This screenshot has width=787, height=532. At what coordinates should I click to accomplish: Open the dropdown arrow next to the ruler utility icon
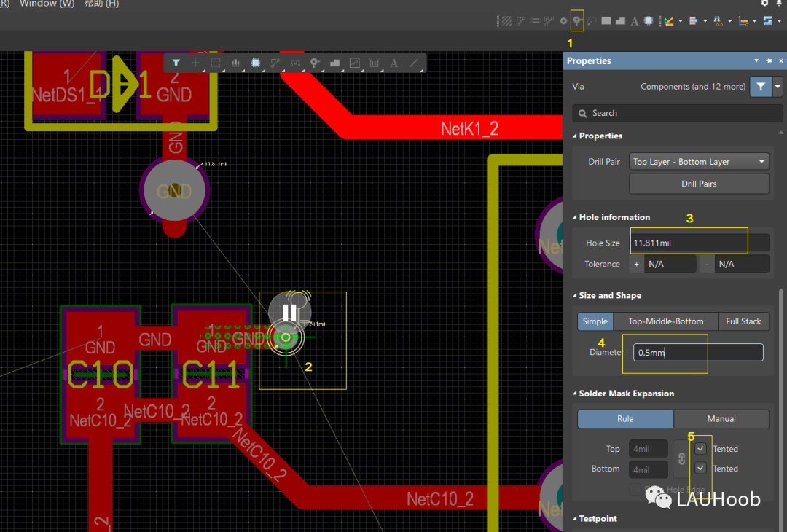pyautogui.click(x=681, y=21)
